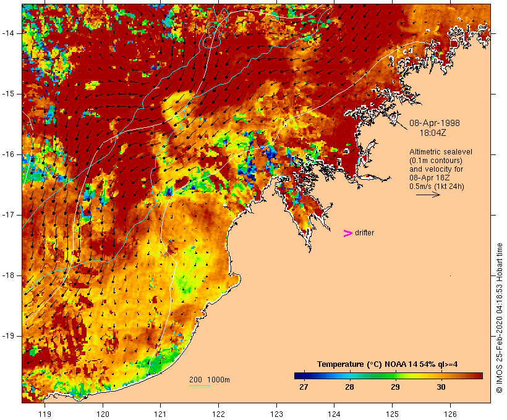This screenshot has height=420, width=507.
Task: Click latitude label -17
Action: click(8, 215)
